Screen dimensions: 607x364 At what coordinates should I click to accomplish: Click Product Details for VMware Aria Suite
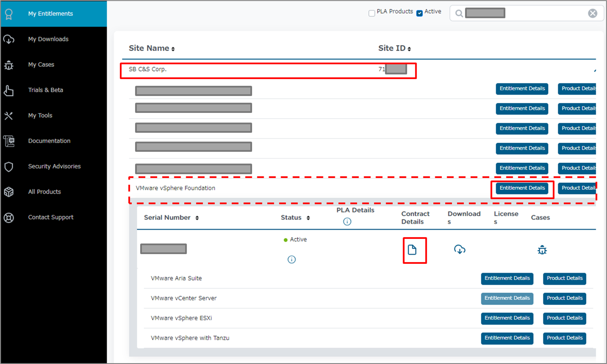[x=565, y=279]
